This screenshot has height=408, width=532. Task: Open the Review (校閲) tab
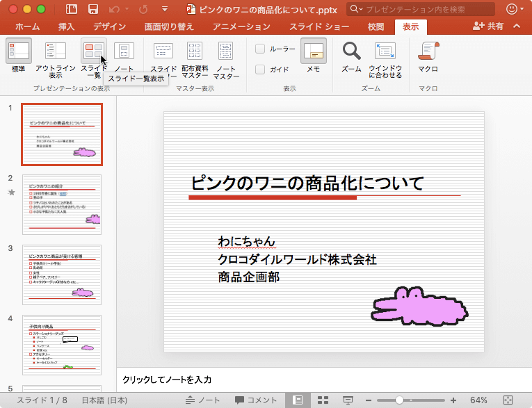tap(376, 26)
